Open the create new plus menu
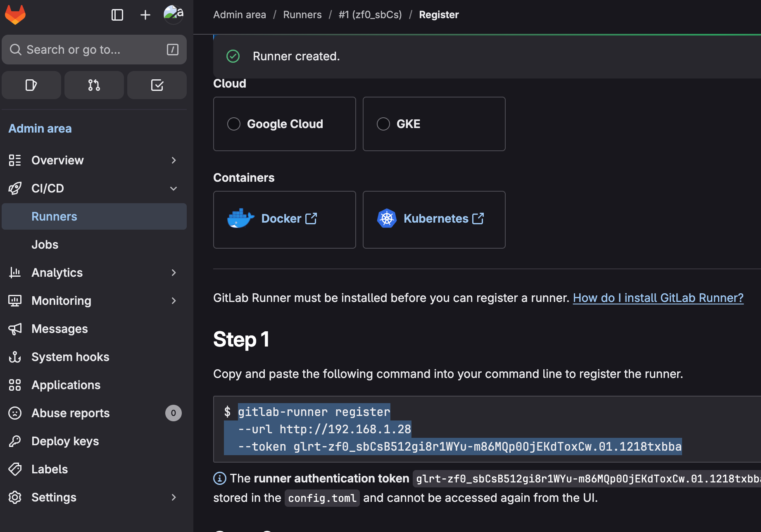The width and height of the screenshot is (761, 532). pos(145,15)
